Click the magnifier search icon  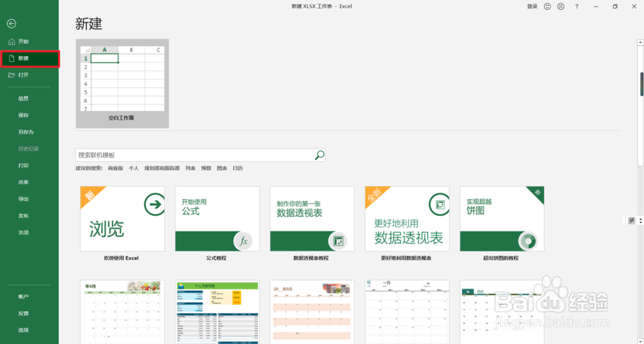[319, 155]
